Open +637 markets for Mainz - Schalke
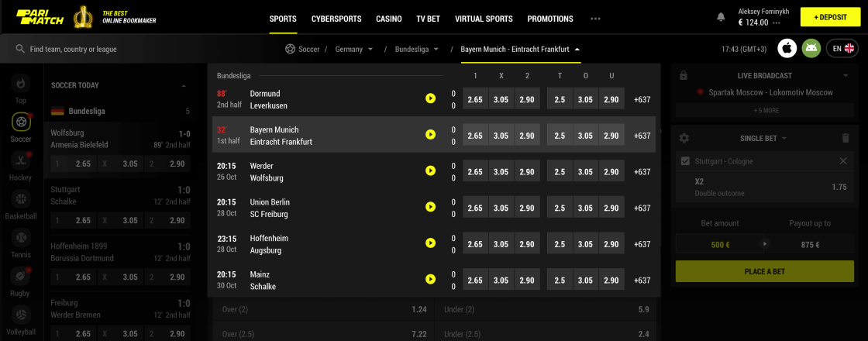The height and width of the screenshot is (341, 868). (x=642, y=280)
